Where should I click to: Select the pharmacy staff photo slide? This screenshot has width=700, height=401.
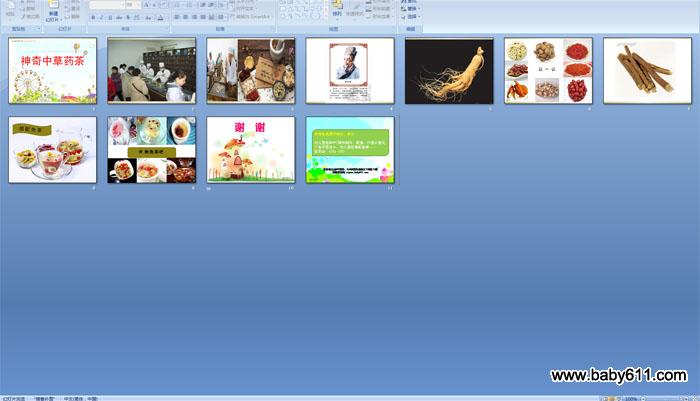point(152,71)
